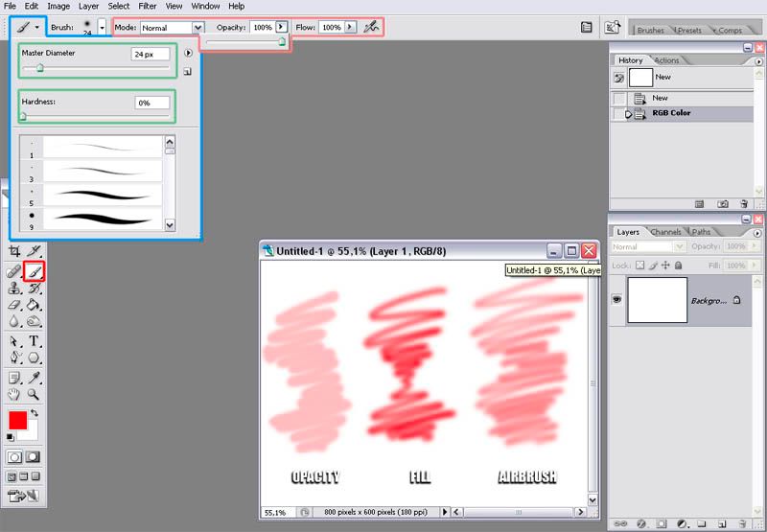Click the red foreground color swatch
This screenshot has width=767, height=532.
(x=17, y=420)
